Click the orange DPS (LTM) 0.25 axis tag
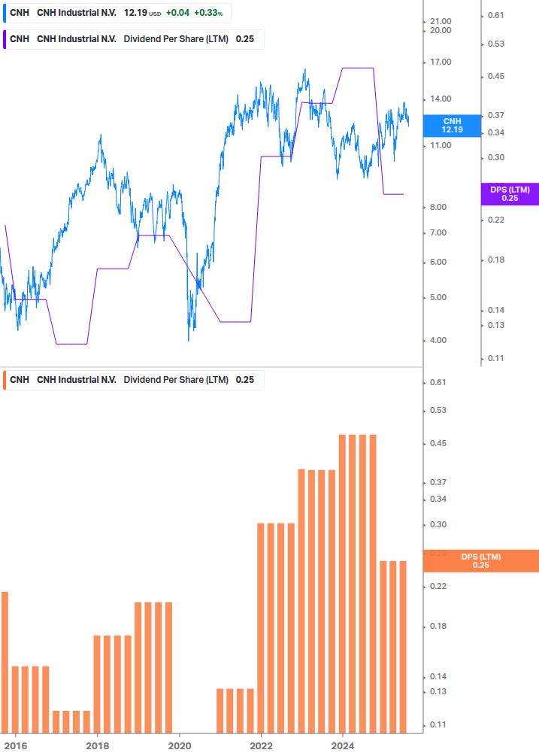This screenshot has height=756, width=539. (x=480, y=560)
